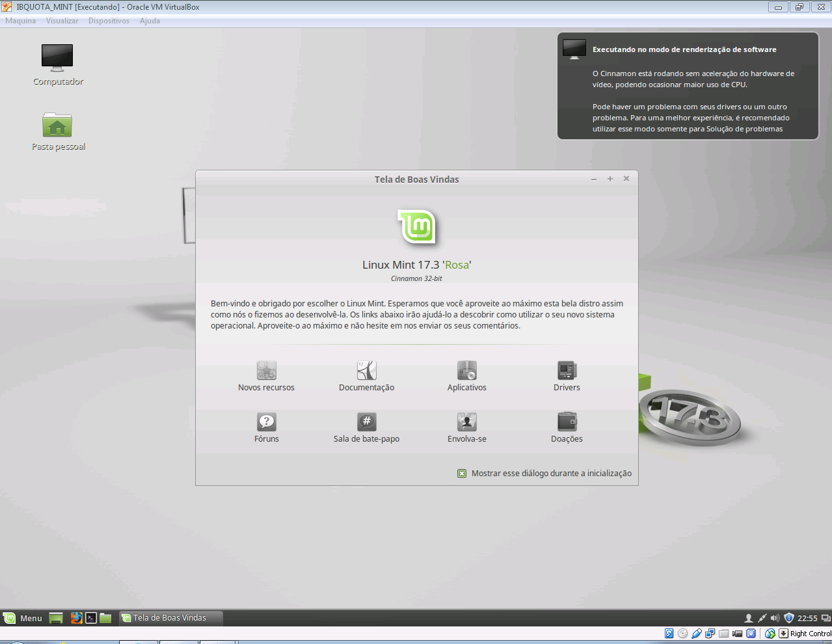Open the Fóruns icon
Screen dimensions: 832x644
[267, 422]
